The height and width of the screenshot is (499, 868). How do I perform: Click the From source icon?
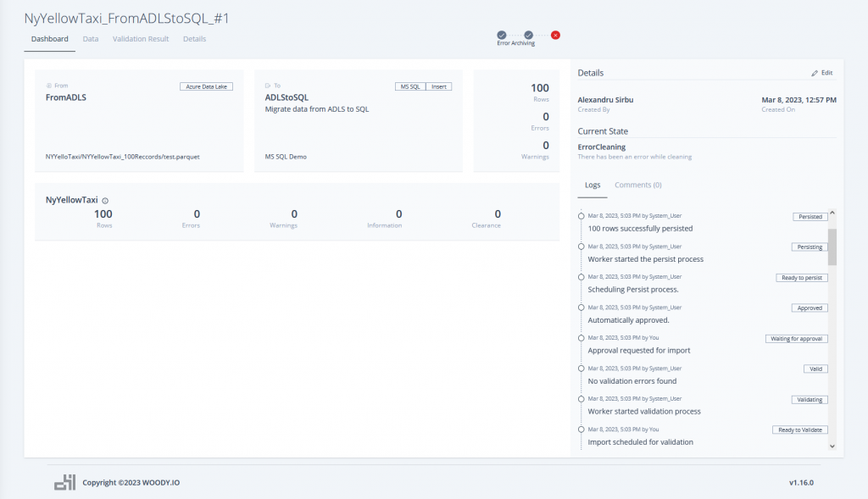tap(48, 86)
